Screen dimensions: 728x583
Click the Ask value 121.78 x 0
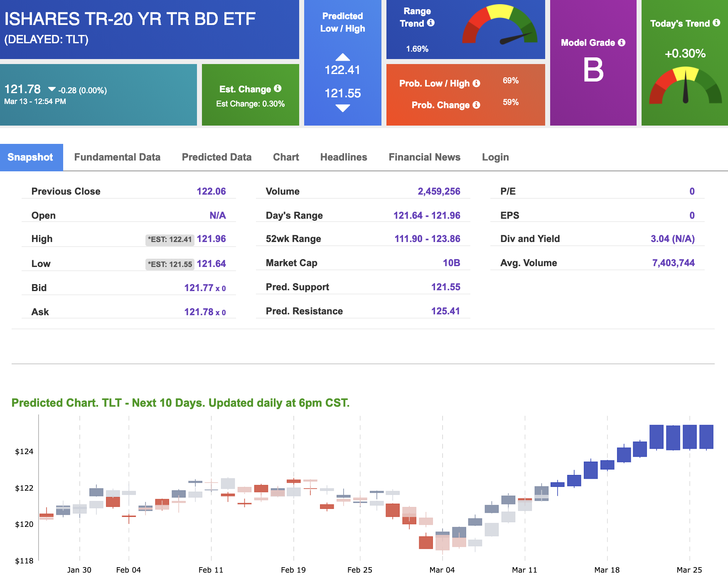(205, 312)
